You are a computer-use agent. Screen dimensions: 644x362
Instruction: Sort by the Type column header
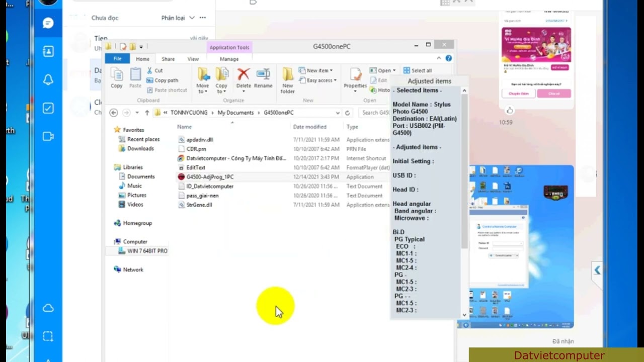pos(352,127)
